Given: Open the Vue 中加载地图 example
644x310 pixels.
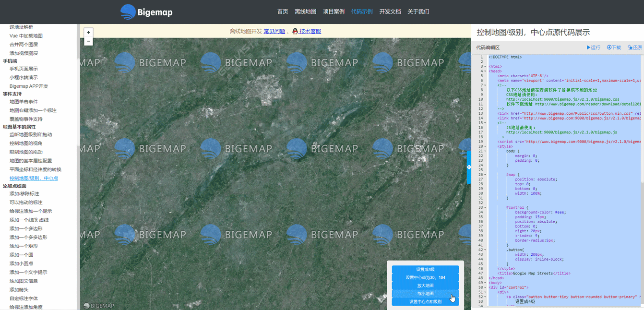Looking at the screenshot, I should [x=26, y=36].
